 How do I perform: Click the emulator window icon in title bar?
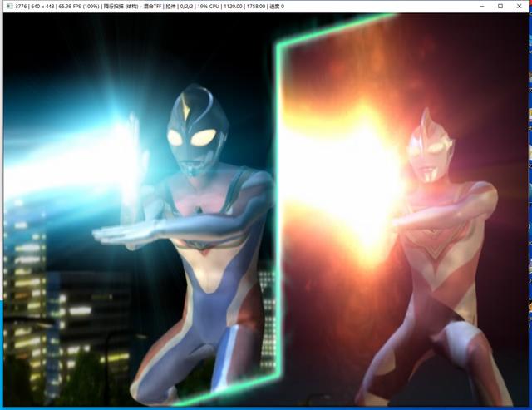click(x=7, y=6)
